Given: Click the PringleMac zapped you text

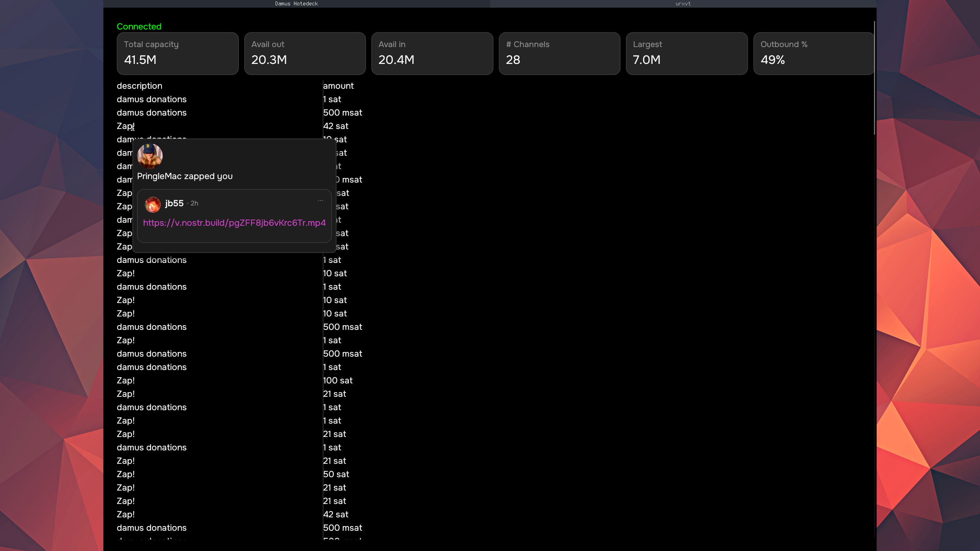Looking at the screenshot, I should (x=185, y=176).
